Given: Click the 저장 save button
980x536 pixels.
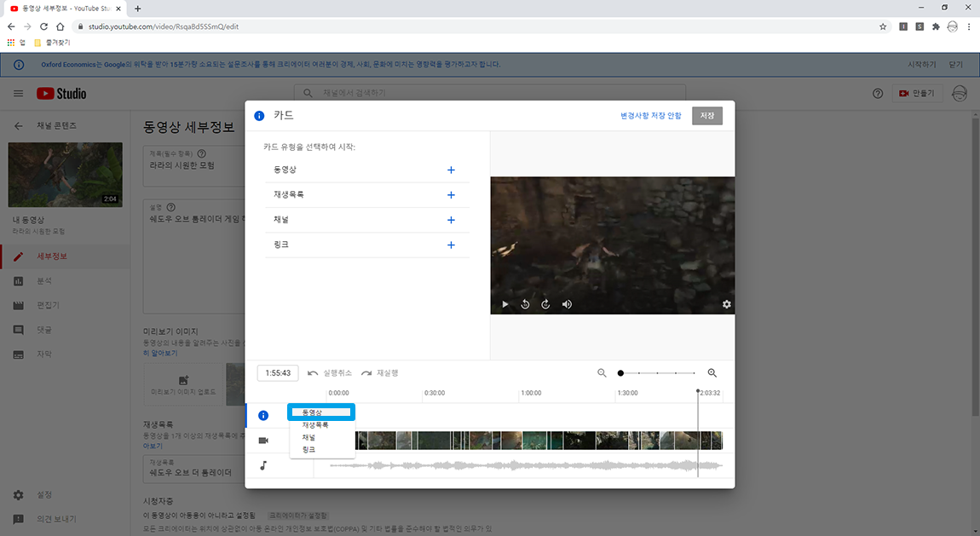Looking at the screenshot, I should [706, 116].
